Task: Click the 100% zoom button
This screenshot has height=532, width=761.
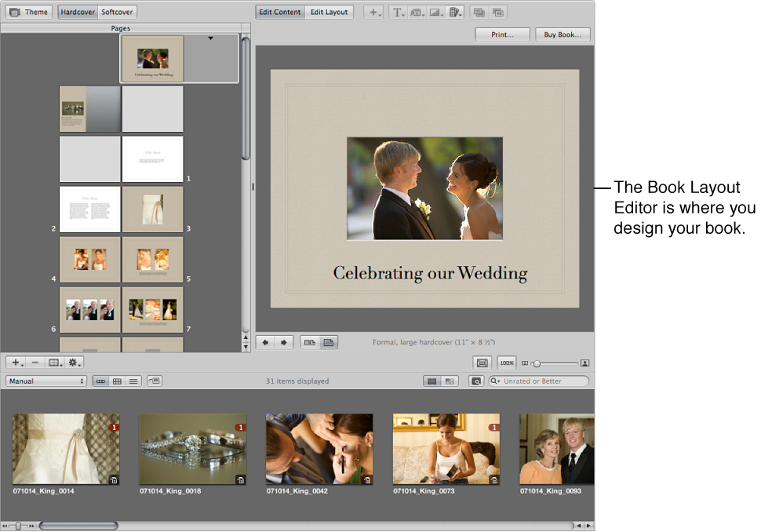Action: tap(506, 363)
